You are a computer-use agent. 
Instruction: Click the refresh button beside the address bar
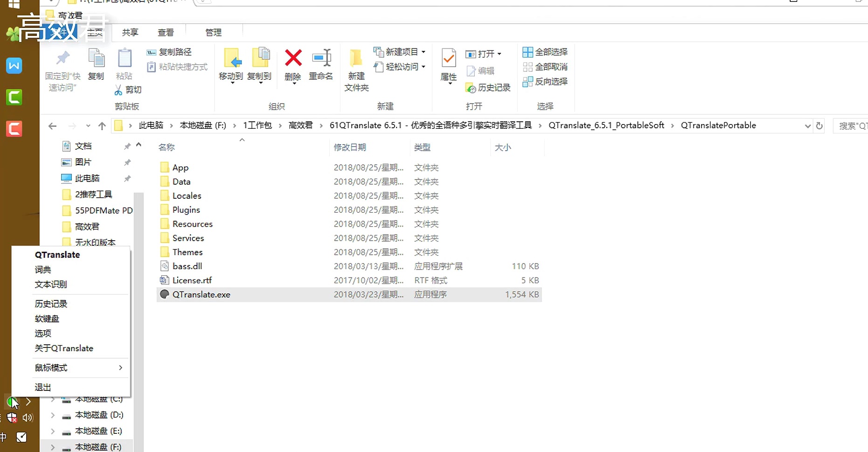pos(819,125)
